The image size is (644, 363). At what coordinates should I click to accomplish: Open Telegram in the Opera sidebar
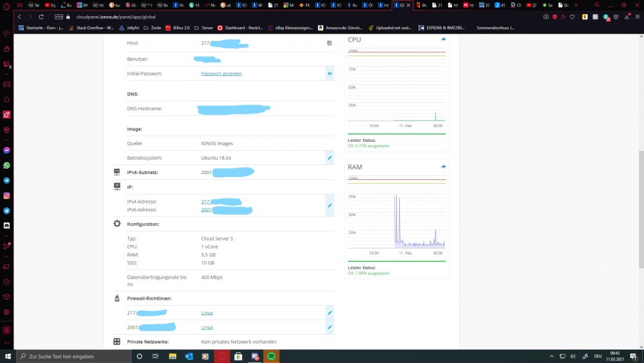[x=6, y=181]
